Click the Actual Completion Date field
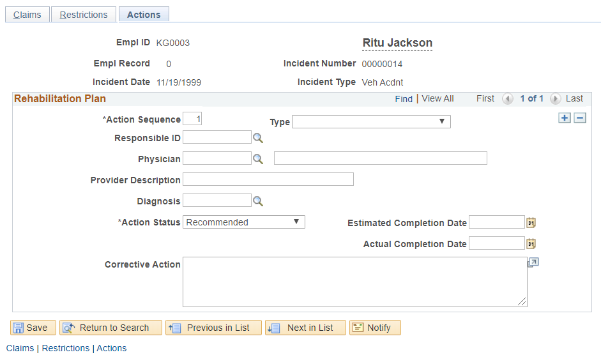The width and height of the screenshot is (601, 364). 497,243
